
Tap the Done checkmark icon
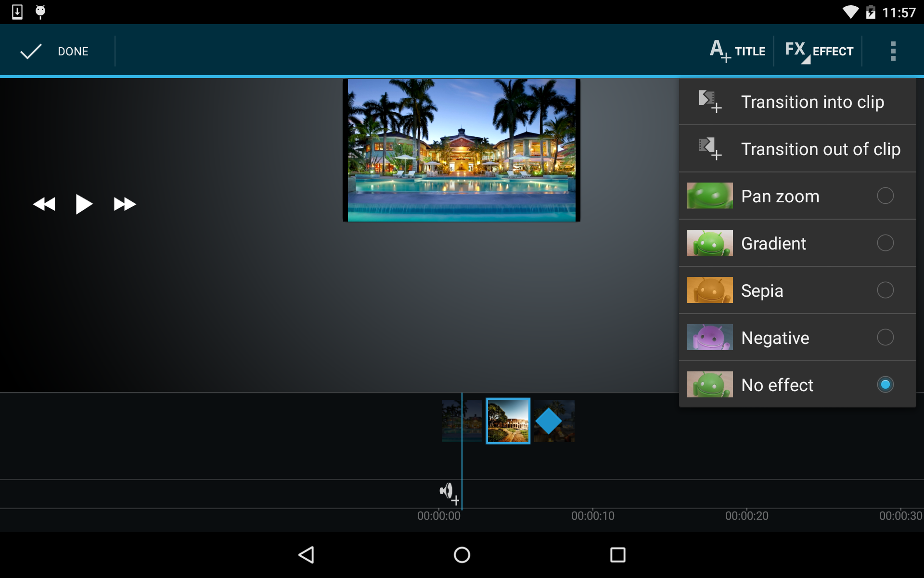(x=31, y=51)
